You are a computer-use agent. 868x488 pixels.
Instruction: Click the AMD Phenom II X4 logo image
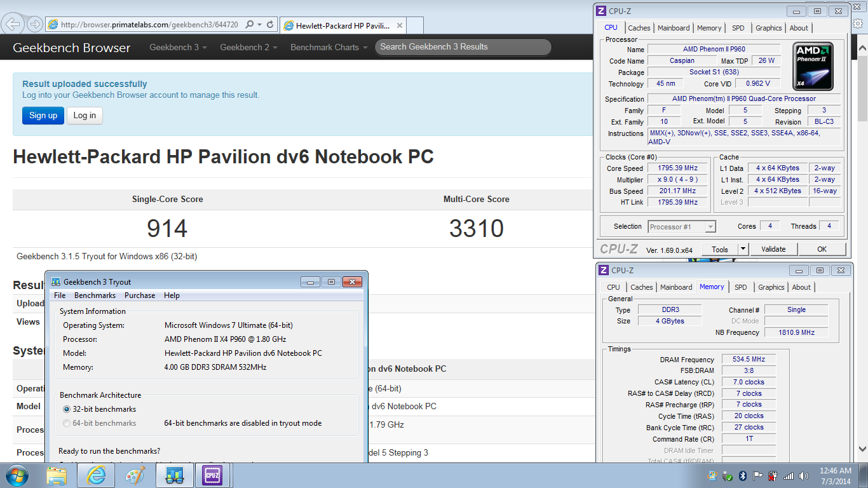[813, 66]
